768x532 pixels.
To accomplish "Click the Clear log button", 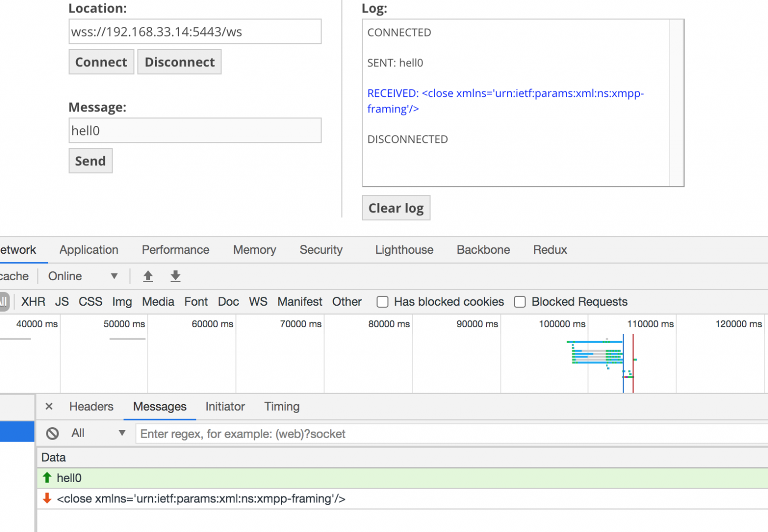I will point(395,208).
